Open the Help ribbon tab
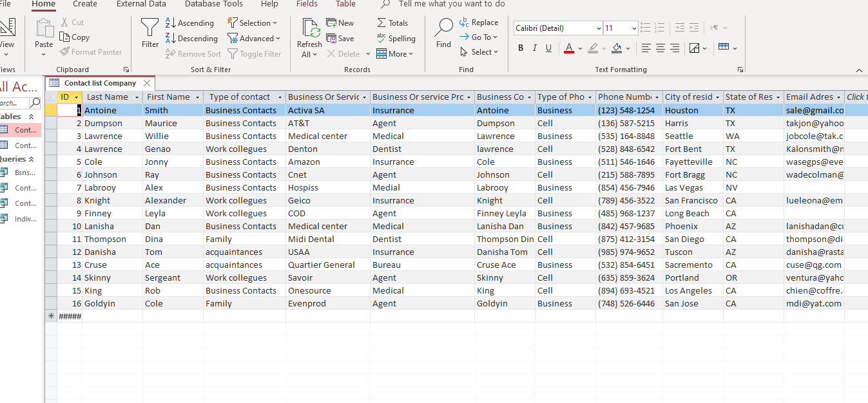The image size is (868, 403). [x=269, y=5]
